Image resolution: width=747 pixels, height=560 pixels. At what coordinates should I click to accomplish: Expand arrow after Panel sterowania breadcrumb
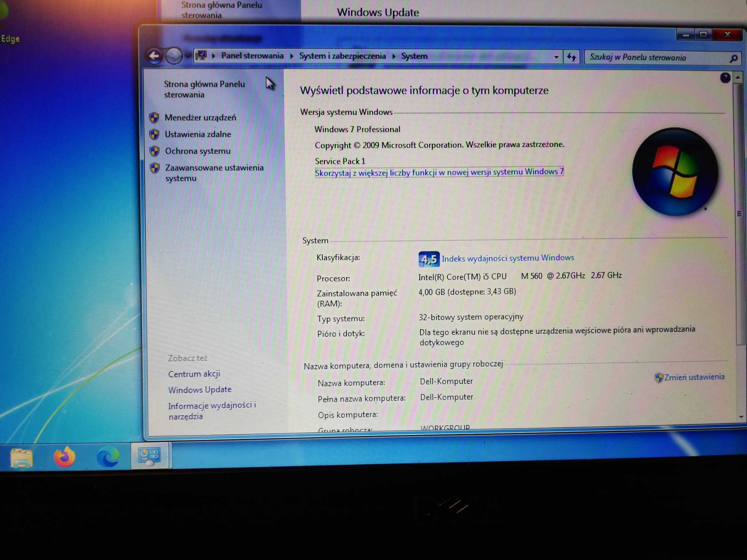(x=291, y=56)
